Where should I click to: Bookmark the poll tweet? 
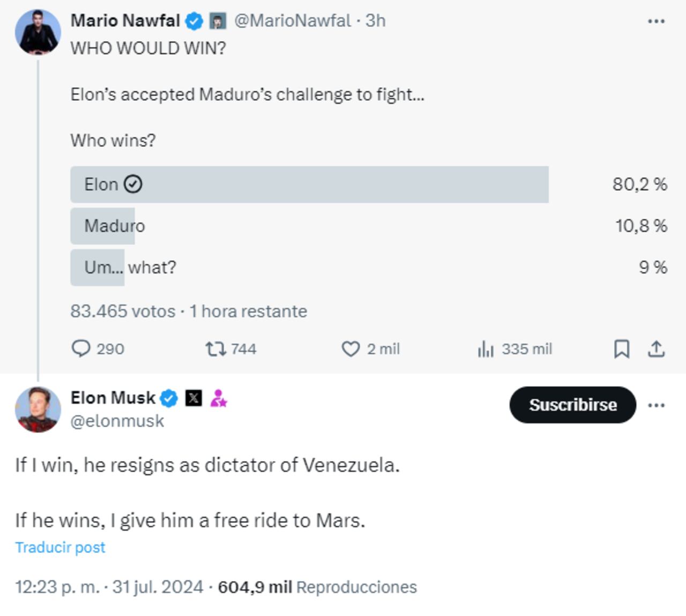(622, 349)
